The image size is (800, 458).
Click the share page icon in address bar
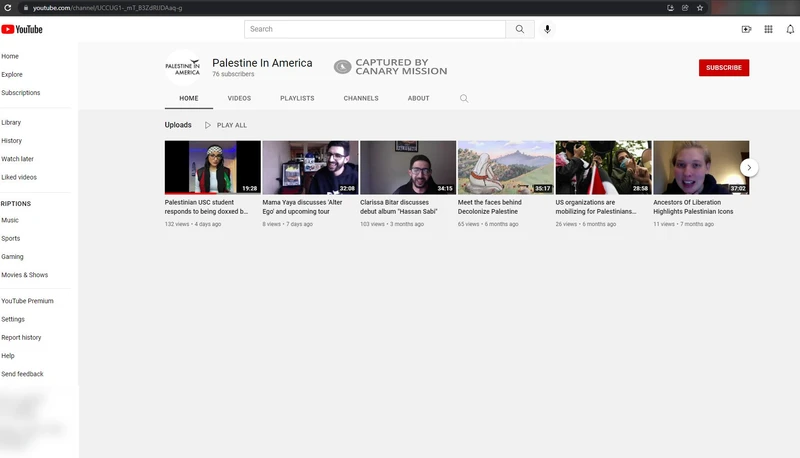coord(685,8)
